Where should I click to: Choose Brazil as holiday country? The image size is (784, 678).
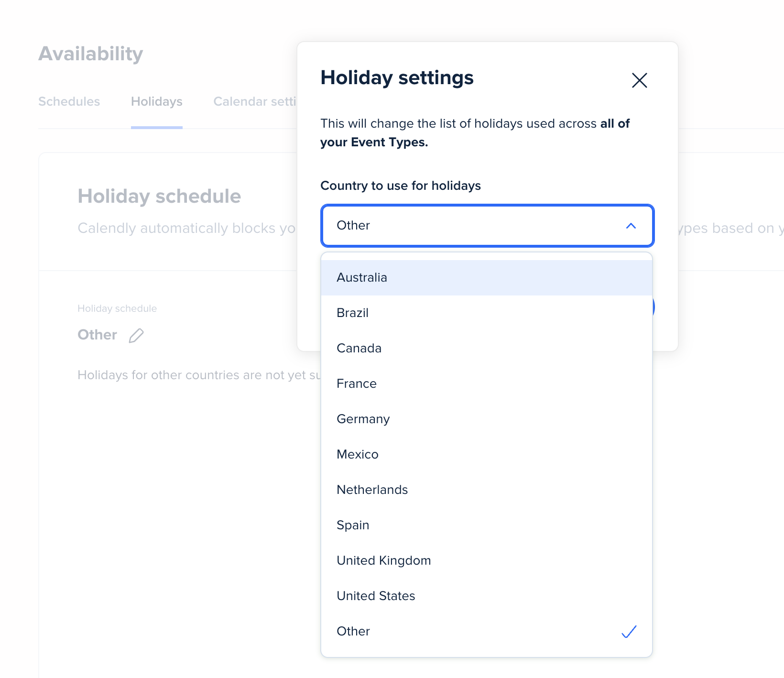pos(353,313)
